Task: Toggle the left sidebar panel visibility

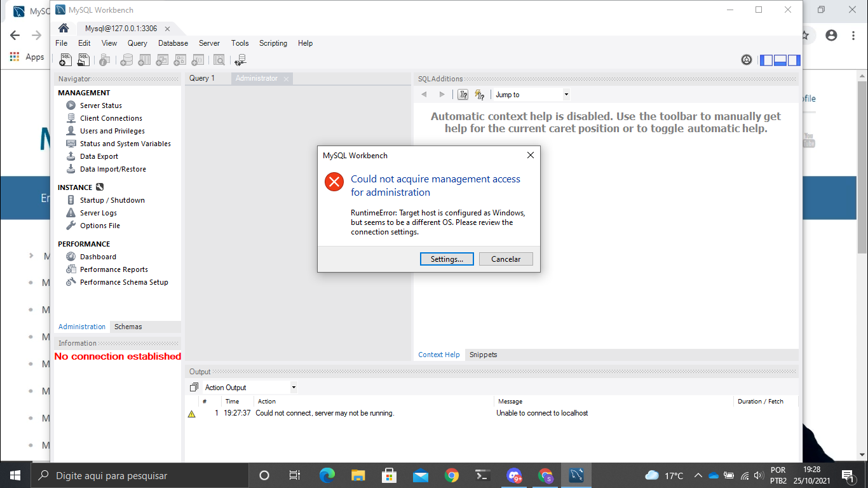Action: click(766, 60)
